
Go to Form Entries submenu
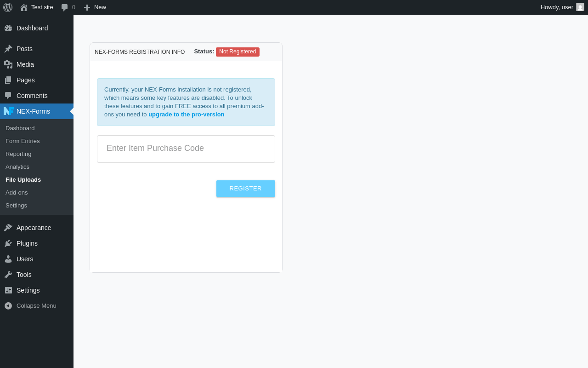click(37, 141)
